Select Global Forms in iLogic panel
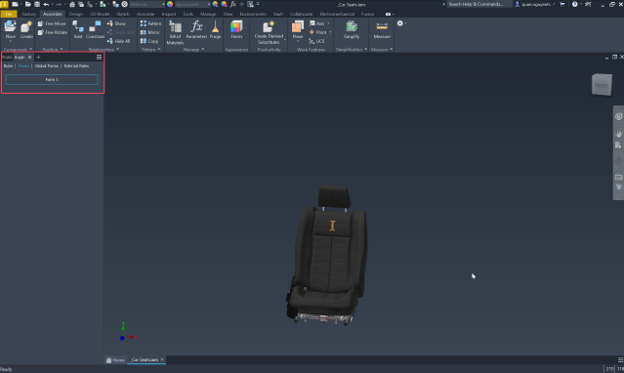Viewport: 624px width, 373px height. point(47,66)
